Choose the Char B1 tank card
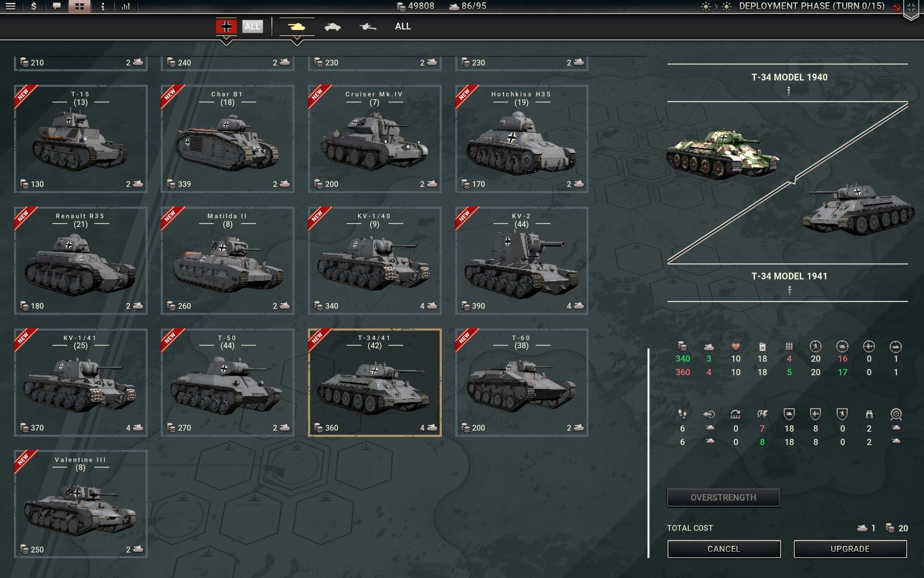This screenshot has height=578, width=924. pos(228,139)
